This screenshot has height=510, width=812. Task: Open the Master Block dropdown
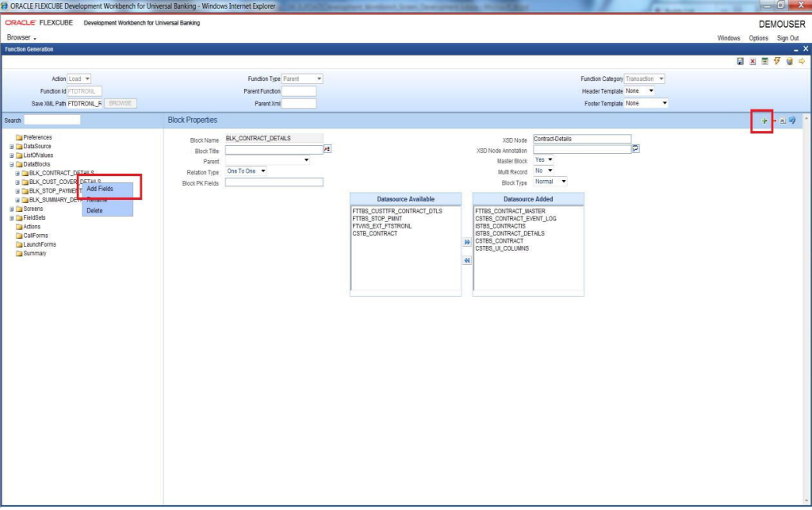coord(543,160)
